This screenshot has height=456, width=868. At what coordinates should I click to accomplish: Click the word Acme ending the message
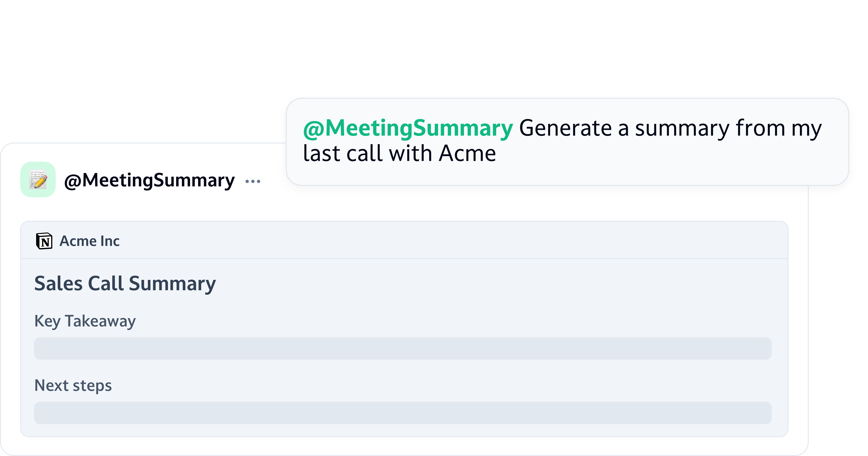(x=467, y=153)
